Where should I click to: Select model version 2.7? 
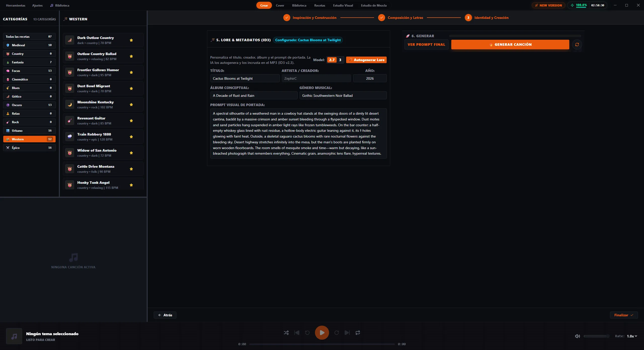pyautogui.click(x=332, y=60)
